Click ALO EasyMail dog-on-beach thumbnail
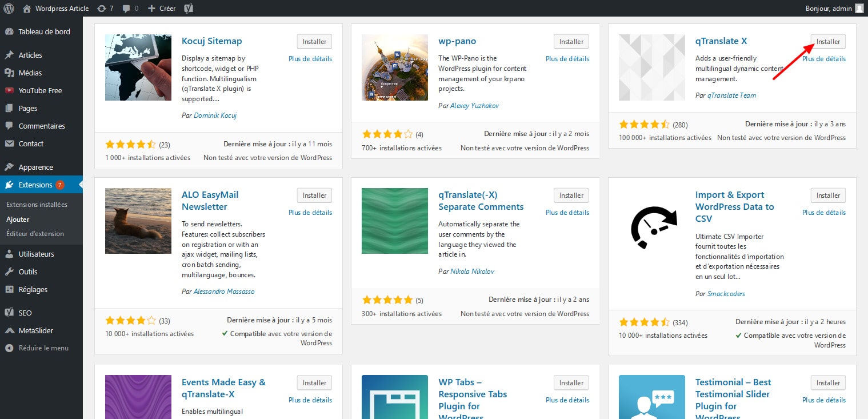 [x=138, y=221]
